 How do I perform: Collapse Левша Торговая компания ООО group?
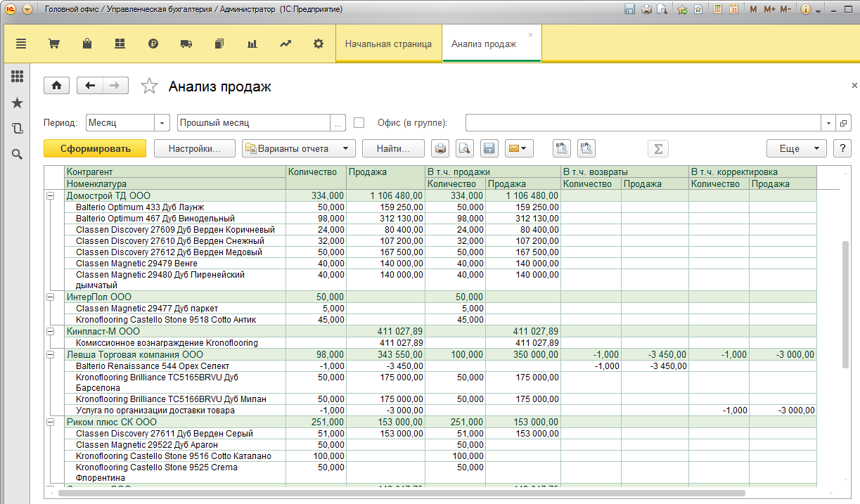click(51, 355)
